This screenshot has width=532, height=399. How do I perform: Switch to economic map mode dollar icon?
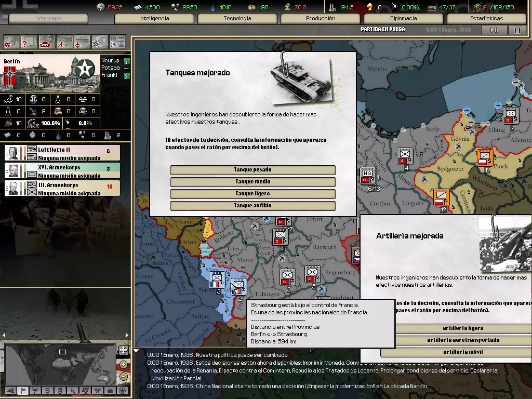point(47,391)
